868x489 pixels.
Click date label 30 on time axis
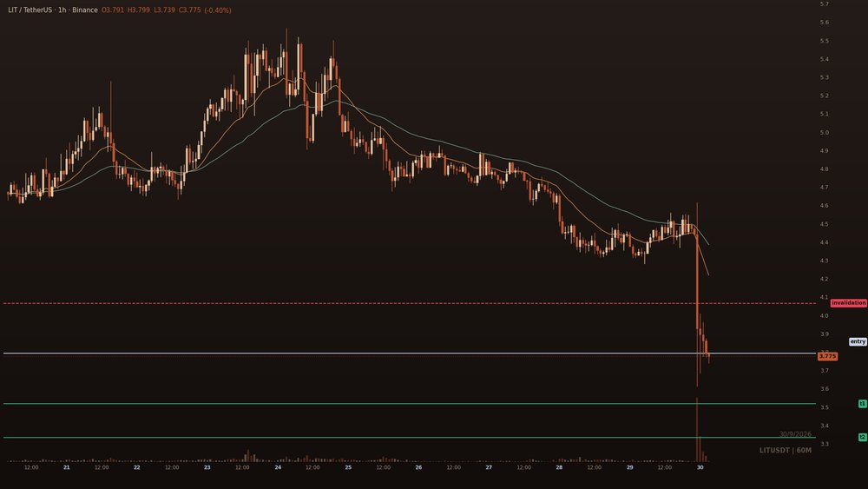coord(700,467)
